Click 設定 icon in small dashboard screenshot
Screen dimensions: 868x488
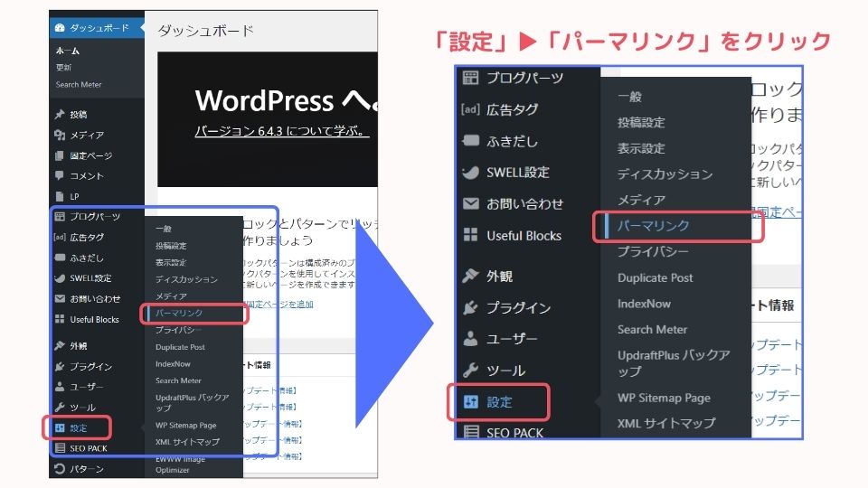click(60, 427)
